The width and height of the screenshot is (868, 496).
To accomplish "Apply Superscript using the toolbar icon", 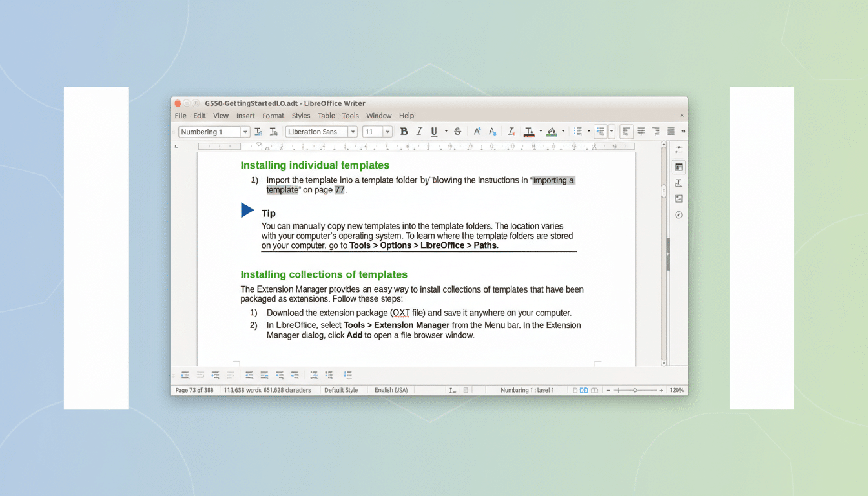I will 477,132.
